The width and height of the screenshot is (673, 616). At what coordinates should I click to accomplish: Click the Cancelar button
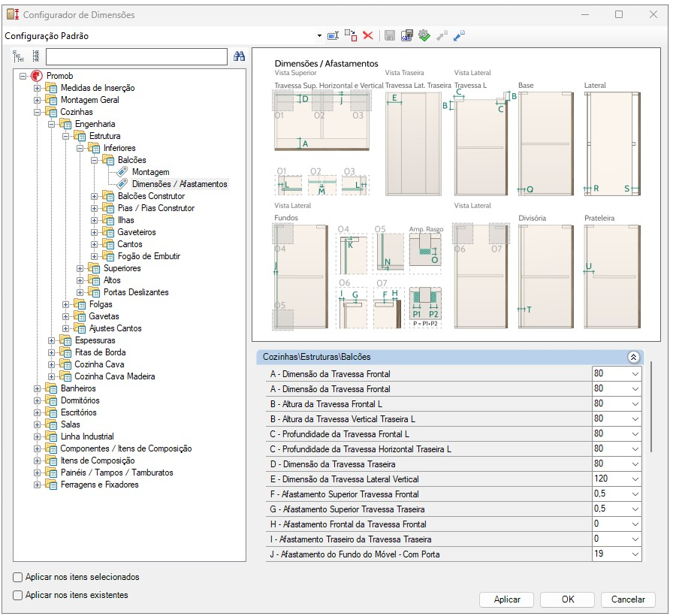[x=627, y=599]
